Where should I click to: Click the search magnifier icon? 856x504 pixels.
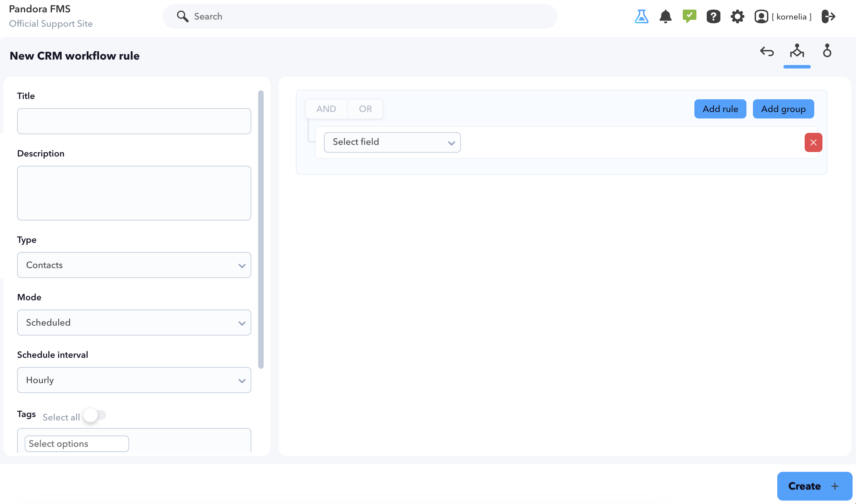pyautogui.click(x=182, y=16)
